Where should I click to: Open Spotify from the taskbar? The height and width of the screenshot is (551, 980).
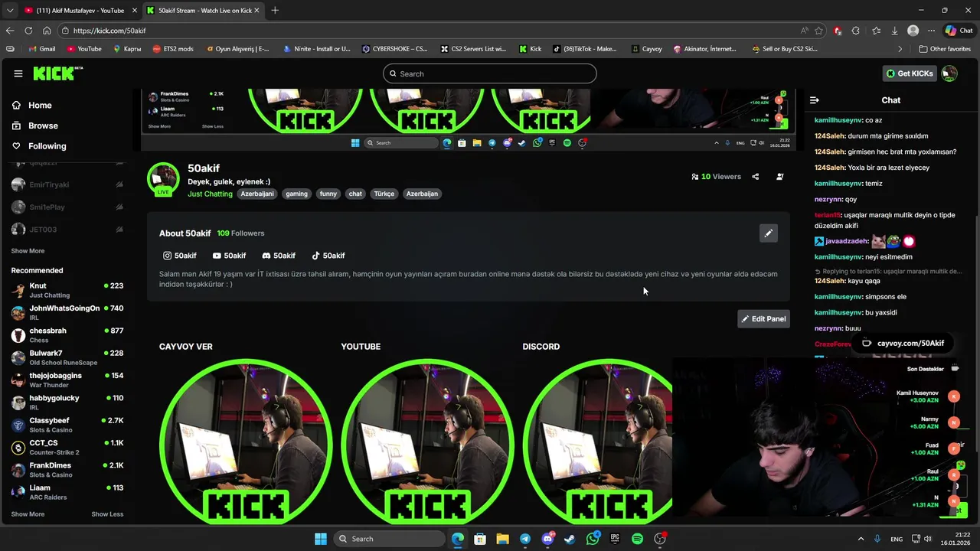pyautogui.click(x=637, y=539)
